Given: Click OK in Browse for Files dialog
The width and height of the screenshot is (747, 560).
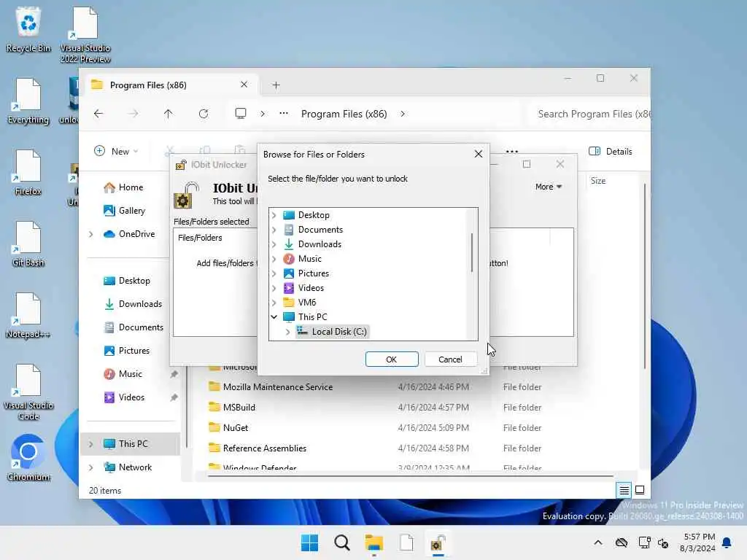Looking at the screenshot, I should point(392,359).
